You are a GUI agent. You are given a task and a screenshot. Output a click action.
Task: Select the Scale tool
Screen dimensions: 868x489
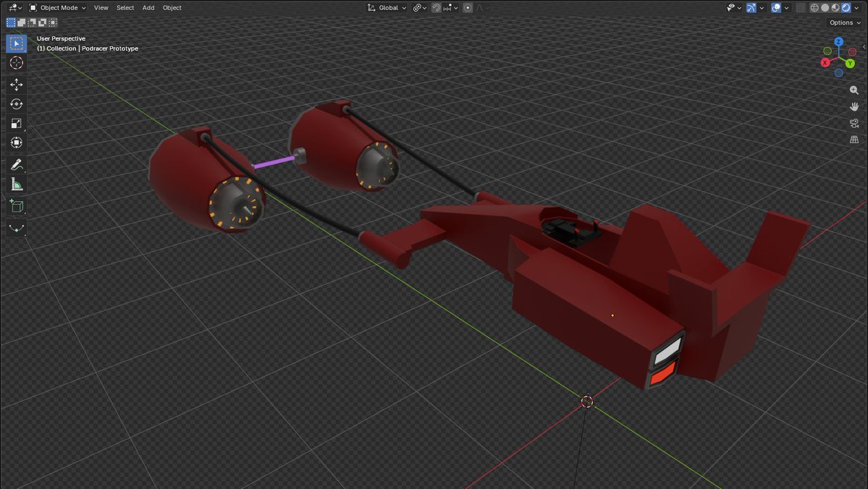(16, 124)
